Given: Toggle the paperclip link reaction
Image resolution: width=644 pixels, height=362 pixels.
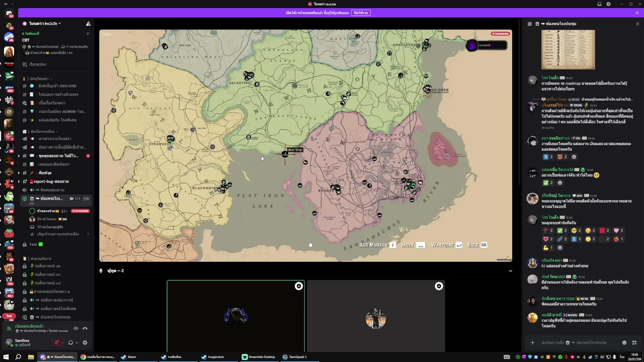Looking at the screenshot, I should pos(562,239).
